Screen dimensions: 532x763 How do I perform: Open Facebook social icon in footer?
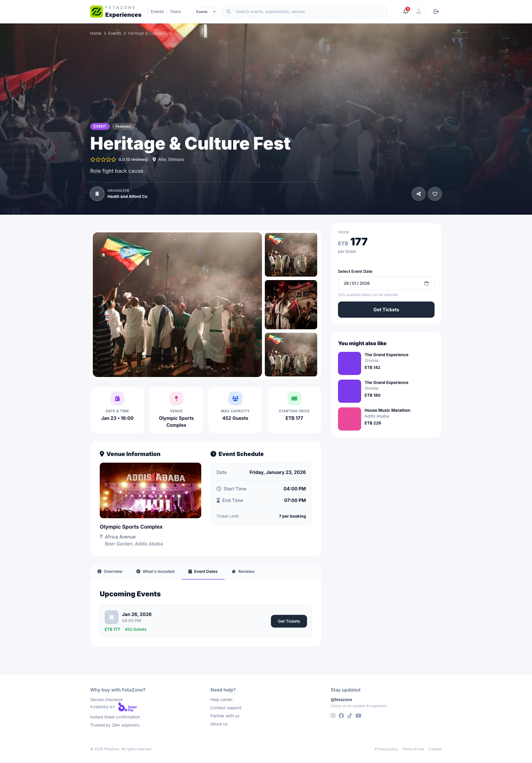coord(341,716)
